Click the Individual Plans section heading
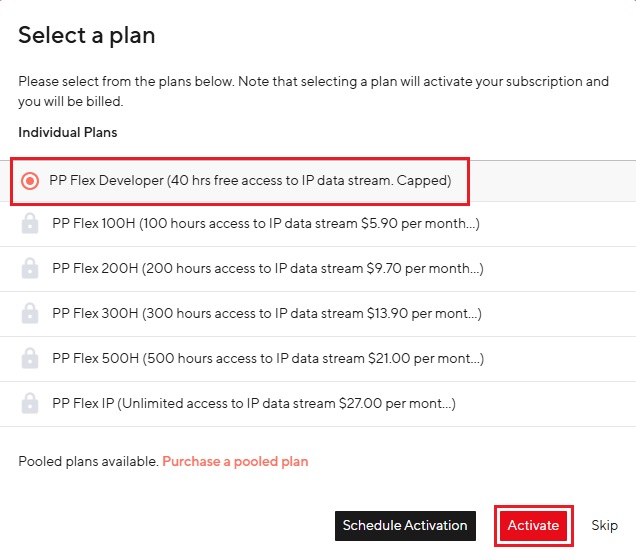 click(x=68, y=132)
